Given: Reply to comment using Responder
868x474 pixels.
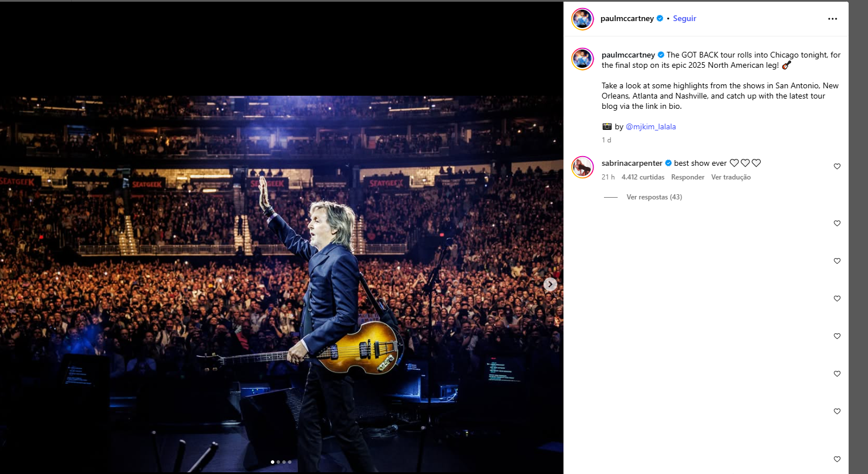Looking at the screenshot, I should point(687,177).
